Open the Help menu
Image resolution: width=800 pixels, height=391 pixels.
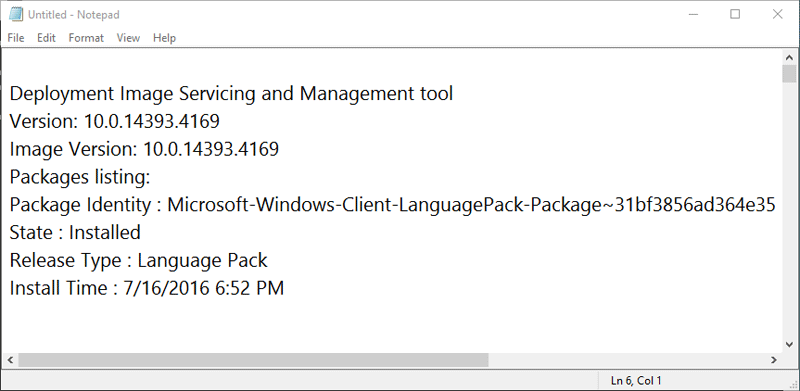coord(164,38)
